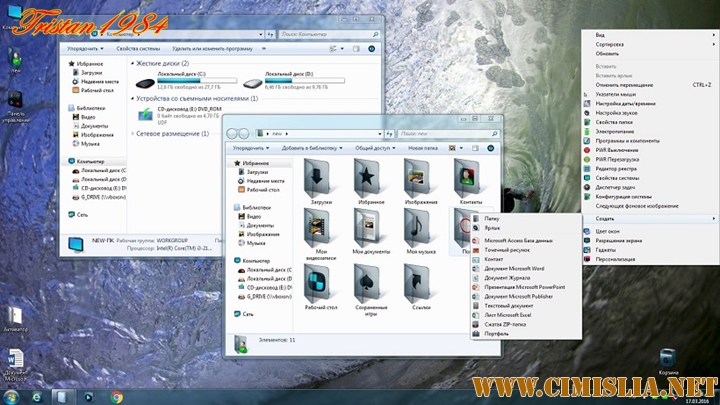The height and width of the screenshot is (405, 720).
Task: Expand the Добавить в библиотеку dropdown
Action: point(313,148)
